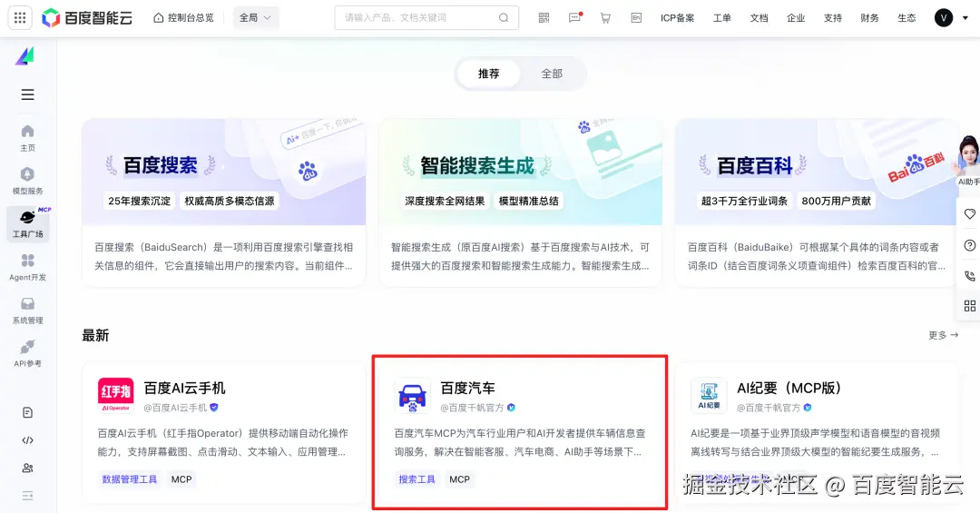Click the Baidu AI Cloud logo
Image resolution: width=980 pixels, height=513 pixels.
[87, 18]
